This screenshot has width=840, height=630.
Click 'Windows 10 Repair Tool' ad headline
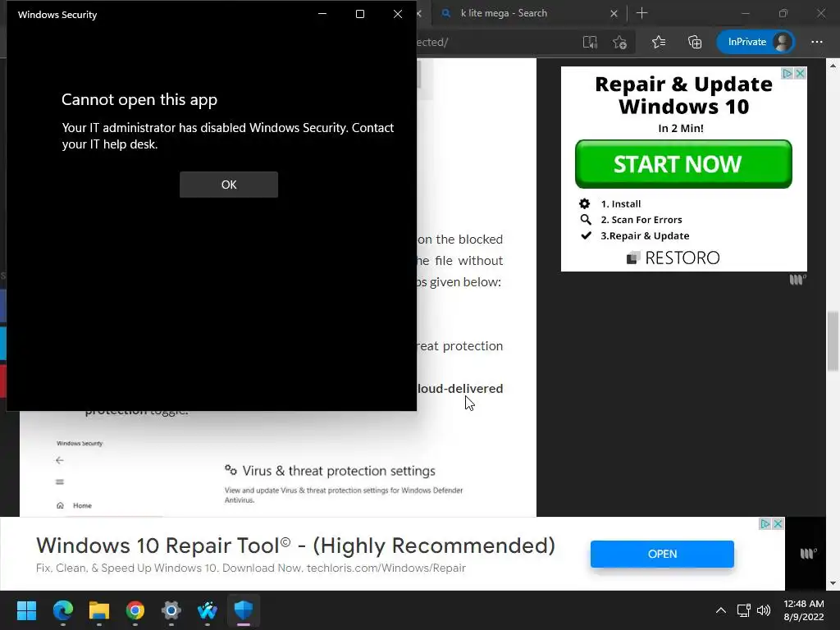click(x=295, y=546)
